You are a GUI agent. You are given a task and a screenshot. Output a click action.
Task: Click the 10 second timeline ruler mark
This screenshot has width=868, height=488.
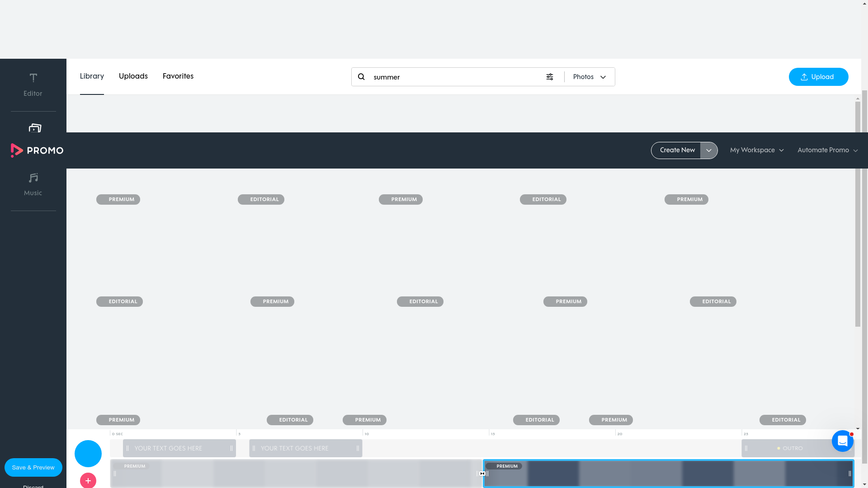367,434
